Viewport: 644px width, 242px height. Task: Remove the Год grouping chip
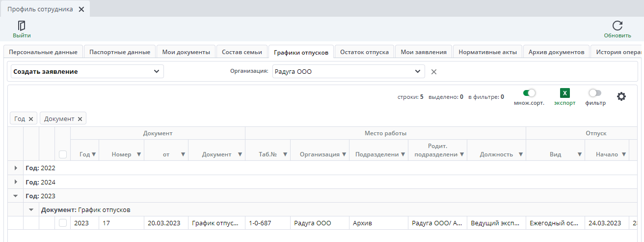[x=30, y=119]
